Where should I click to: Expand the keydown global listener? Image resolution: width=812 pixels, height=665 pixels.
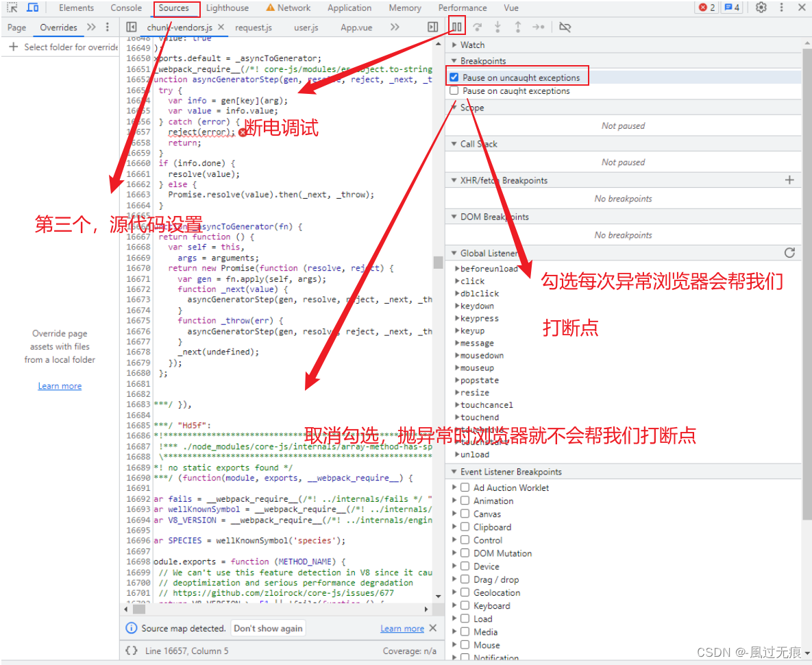click(457, 306)
